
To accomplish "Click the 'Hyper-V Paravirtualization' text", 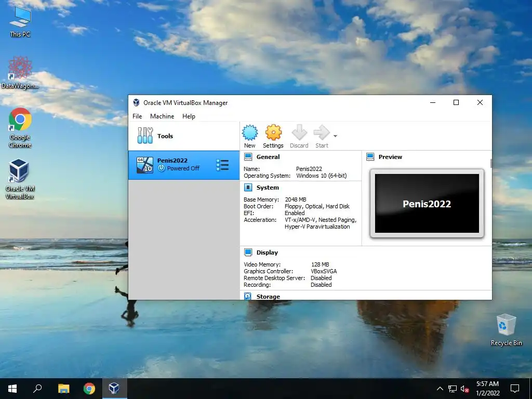I will (317, 227).
